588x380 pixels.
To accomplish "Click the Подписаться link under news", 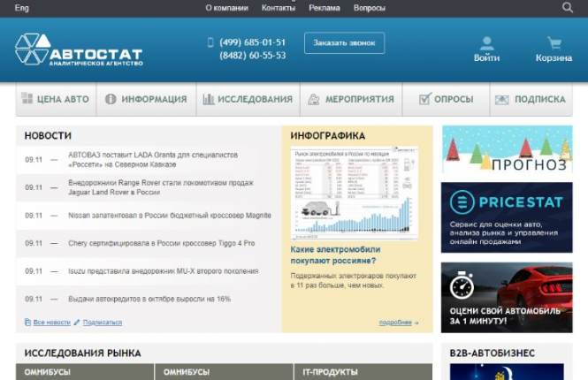I will 102,323.
